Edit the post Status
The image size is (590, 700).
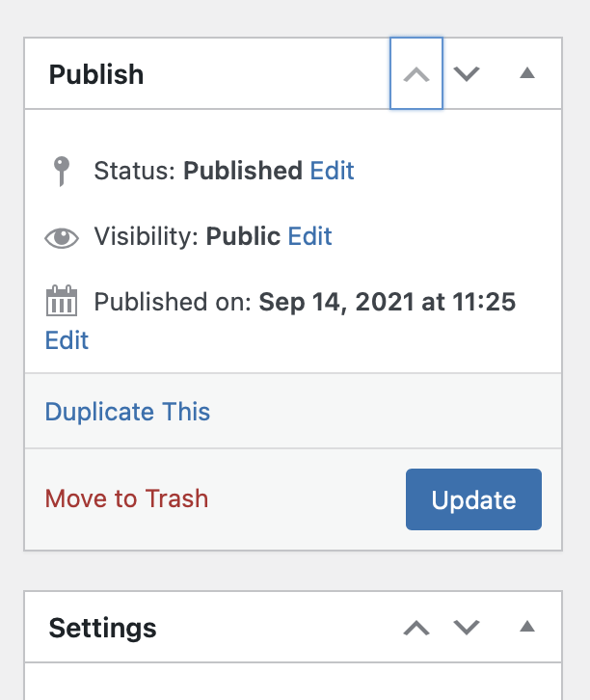tap(332, 172)
